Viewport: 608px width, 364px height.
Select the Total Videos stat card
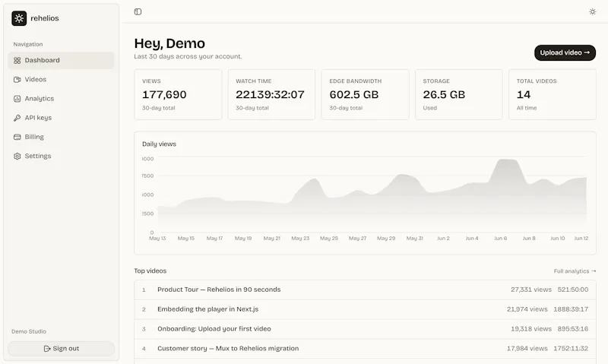553,94
